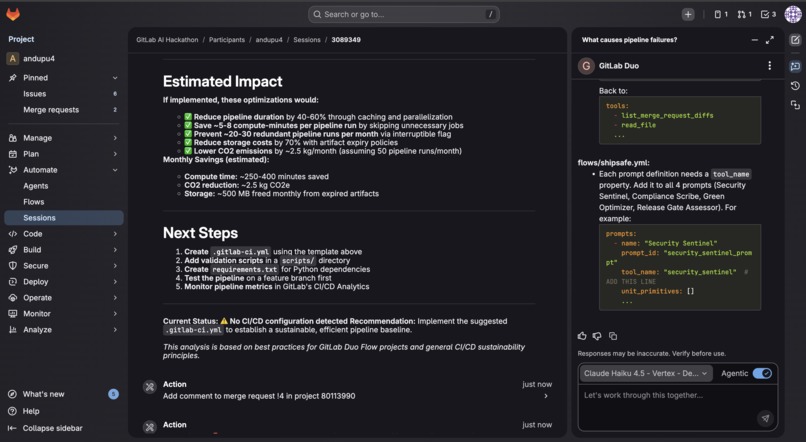Click the Estimated Impact heading
The image size is (806, 442).
point(223,81)
